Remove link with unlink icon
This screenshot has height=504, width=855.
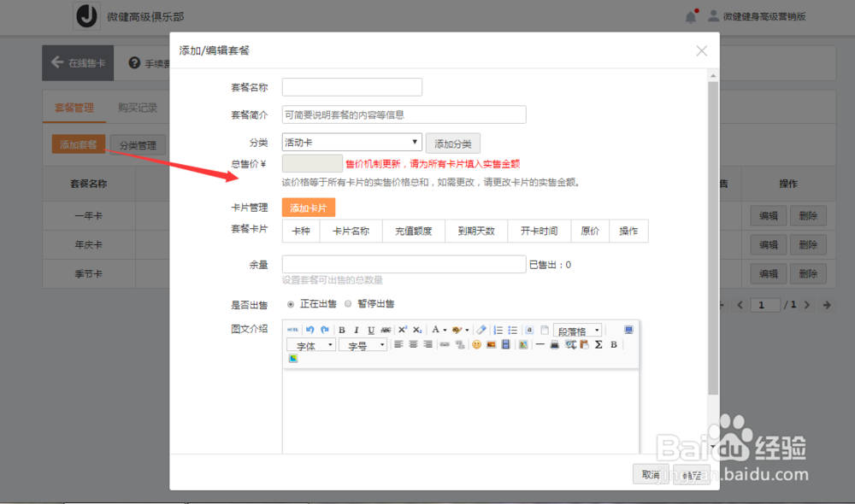coord(460,344)
